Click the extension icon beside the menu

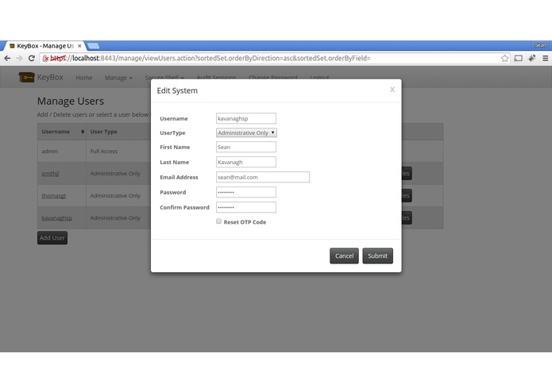(x=531, y=59)
